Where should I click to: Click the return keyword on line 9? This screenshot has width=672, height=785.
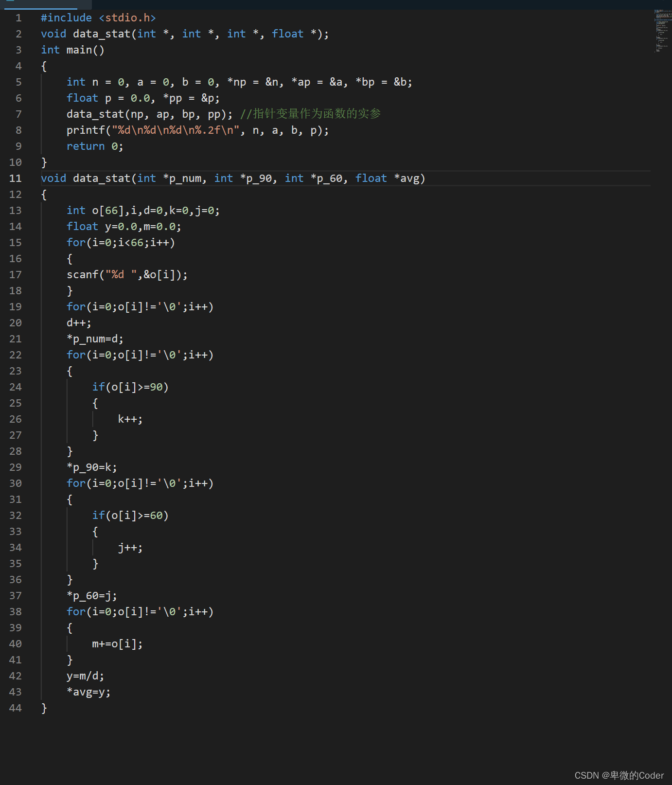tap(86, 146)
